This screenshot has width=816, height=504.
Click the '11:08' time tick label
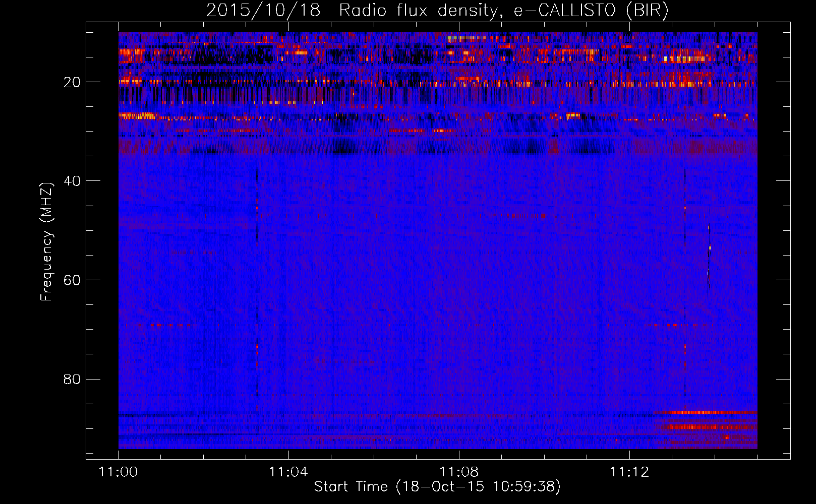(x=459, y=472)
